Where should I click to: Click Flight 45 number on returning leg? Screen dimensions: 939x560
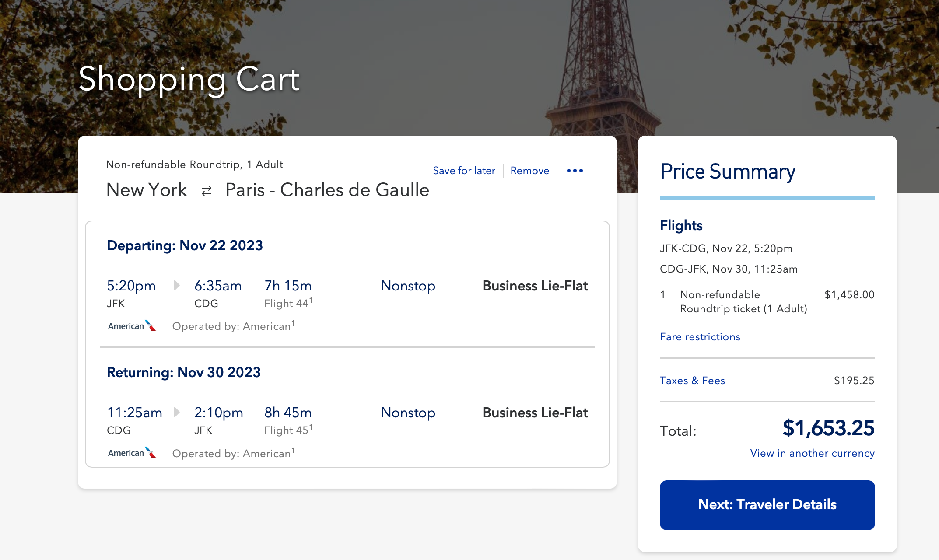coord(287,430)
